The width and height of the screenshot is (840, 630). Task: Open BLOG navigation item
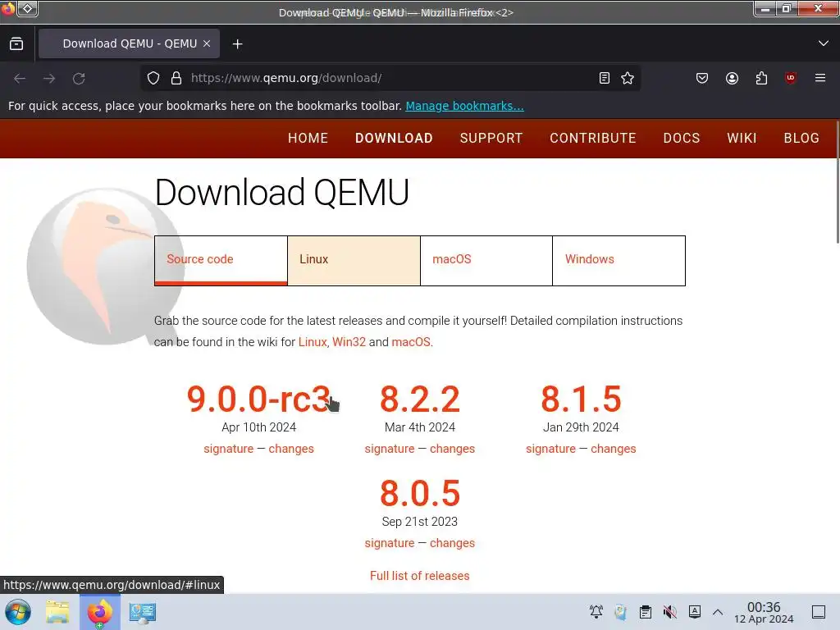(801, 138)
